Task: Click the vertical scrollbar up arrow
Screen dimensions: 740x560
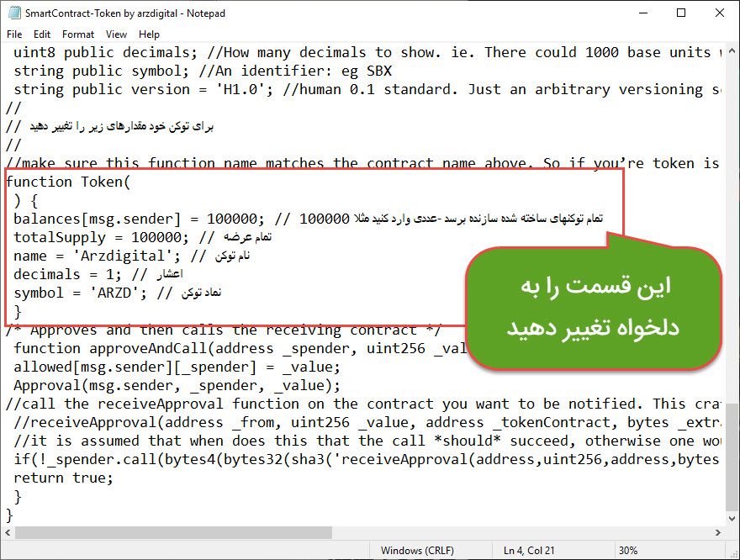Action: [732, 51]
